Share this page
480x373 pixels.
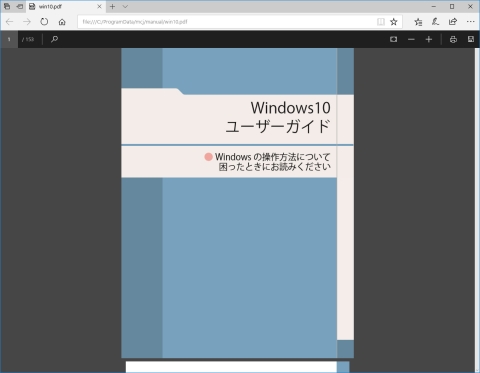click(x=453, y=22)
